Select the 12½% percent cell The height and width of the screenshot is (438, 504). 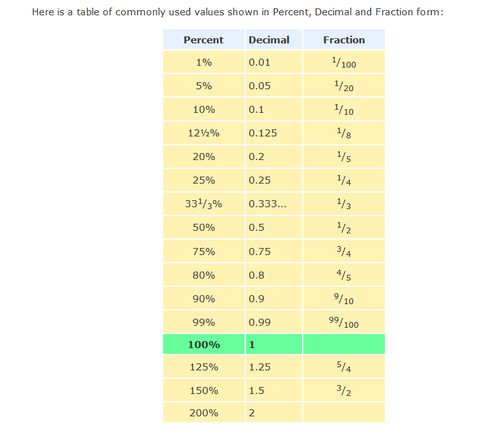(x=203, y=133)
